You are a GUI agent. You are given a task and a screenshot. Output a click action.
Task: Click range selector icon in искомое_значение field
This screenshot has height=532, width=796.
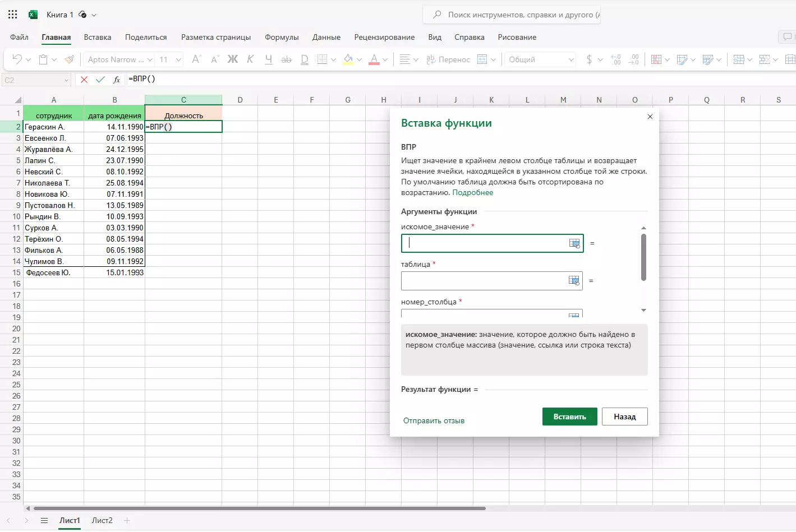click(x=574, y=243)
